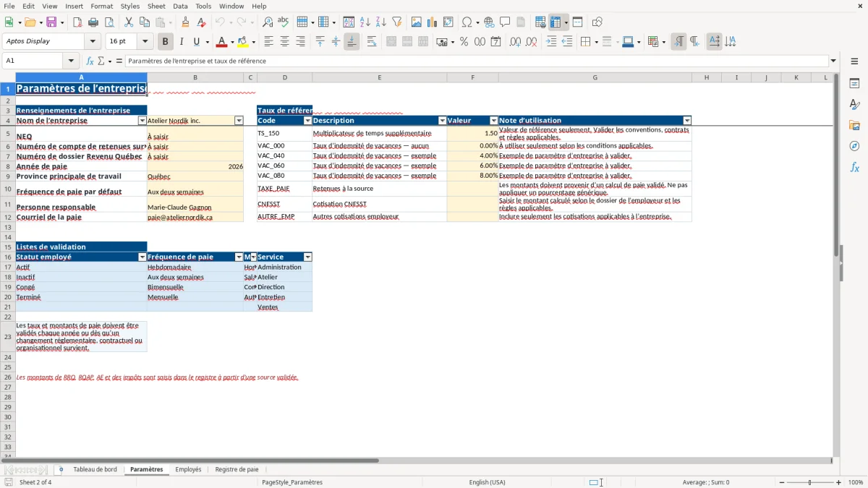Switch to Registre de paie sheet tab

(237, 469)
